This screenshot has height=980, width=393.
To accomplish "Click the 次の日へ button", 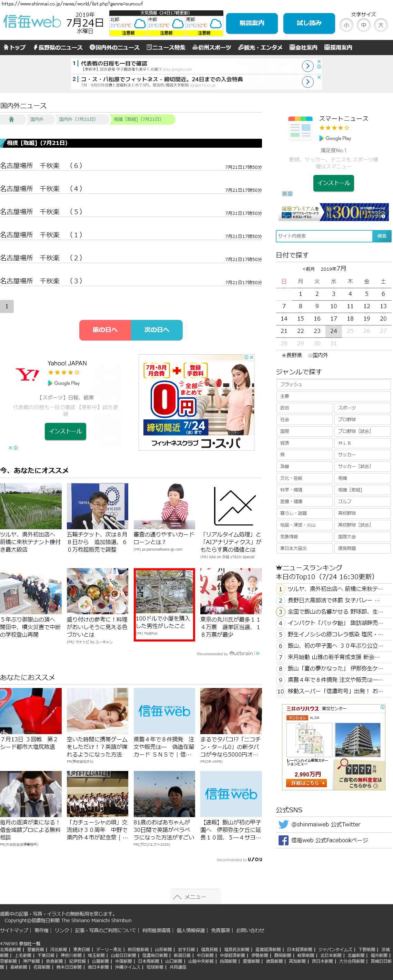I will [x=157, y=330].
